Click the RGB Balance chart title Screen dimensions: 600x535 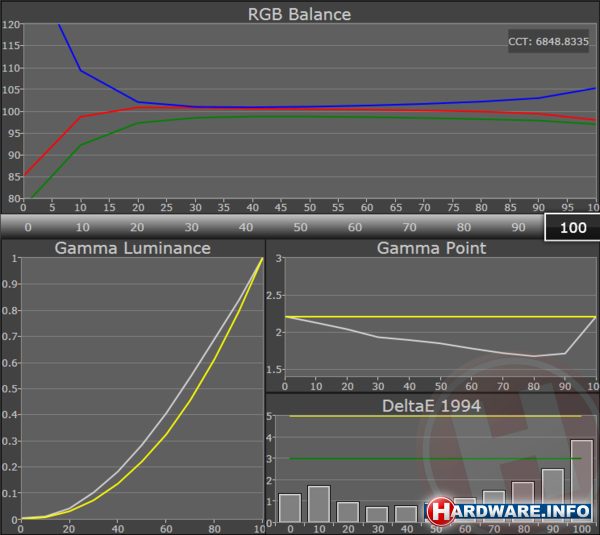click(x=299, y=14)
